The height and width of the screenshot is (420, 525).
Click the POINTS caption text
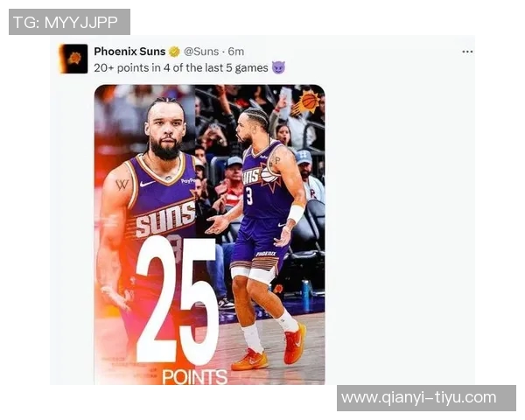click(194, 377)
